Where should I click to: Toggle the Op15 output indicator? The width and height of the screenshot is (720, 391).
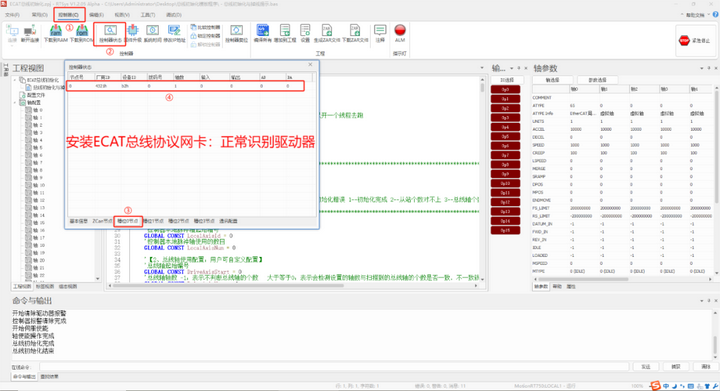point(505,230)
